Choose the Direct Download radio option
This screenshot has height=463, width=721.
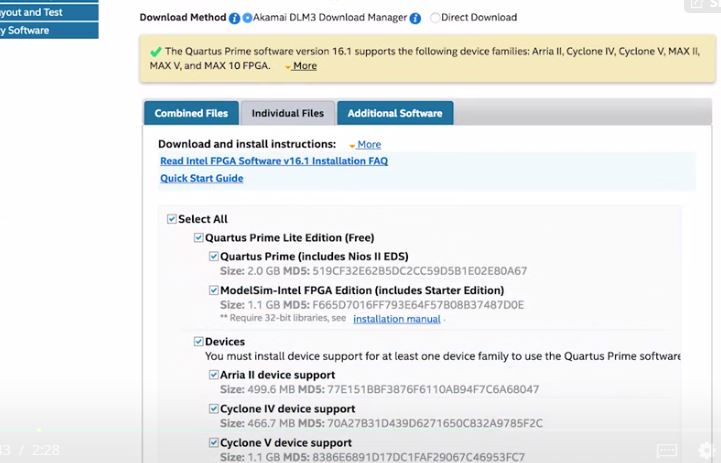click(435, 18)
